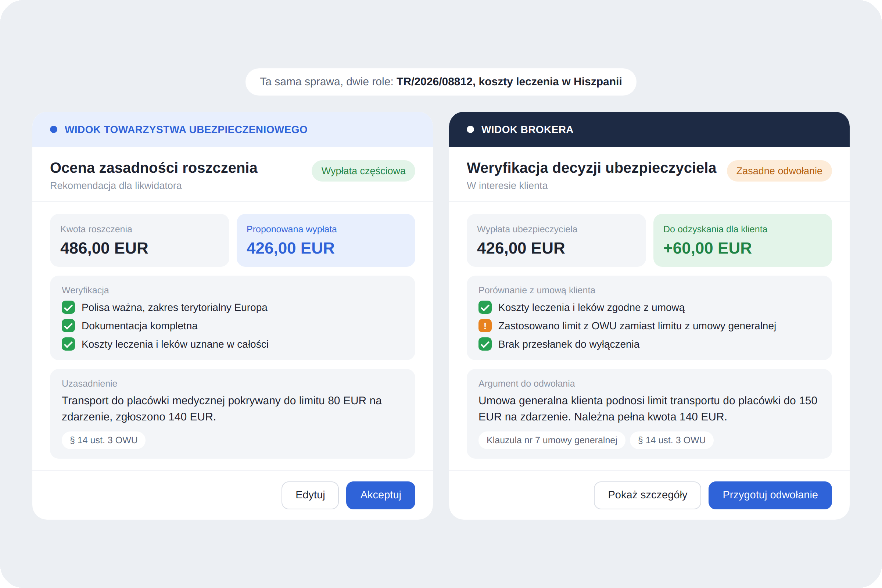Click the Wypłata ubezpieczyciela 426,00 EUR card
This screenshot has width=882, height=588.
pos(556,240)
